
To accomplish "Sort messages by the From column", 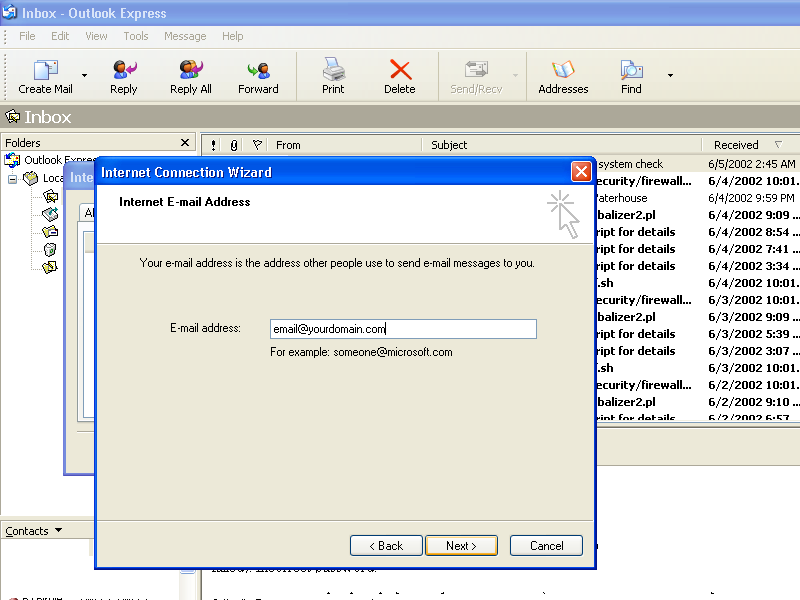I will point(345,145).
